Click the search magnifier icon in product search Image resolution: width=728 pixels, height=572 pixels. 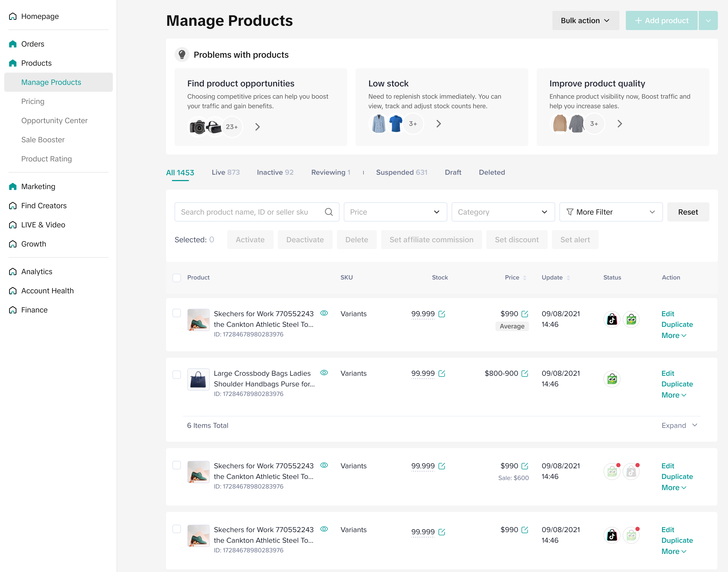(x=329, y=212)
